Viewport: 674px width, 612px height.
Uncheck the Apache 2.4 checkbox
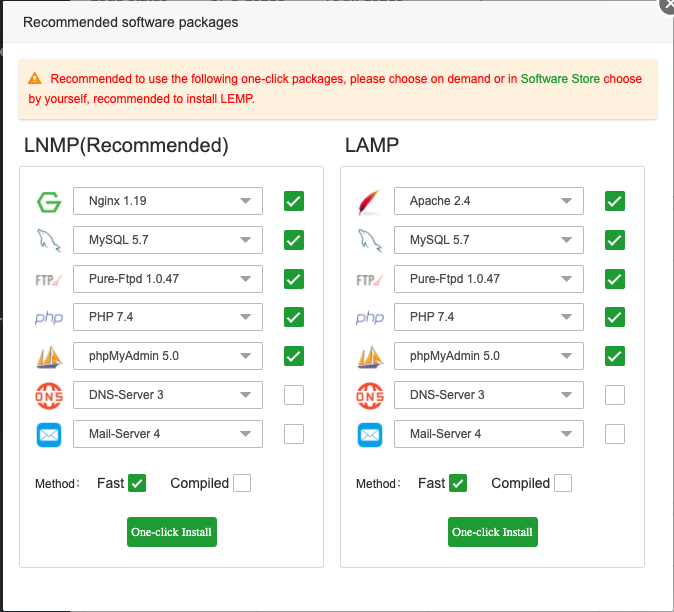pyautogui.click(x=615, y=201)
